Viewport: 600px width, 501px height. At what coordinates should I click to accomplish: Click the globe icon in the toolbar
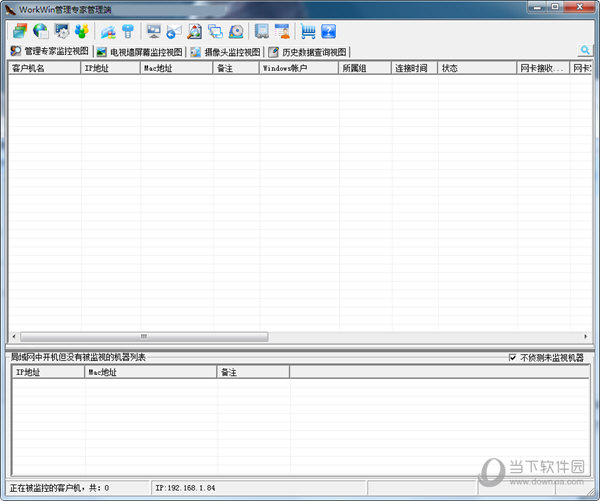pyautogui.click(x=41, y=31)
